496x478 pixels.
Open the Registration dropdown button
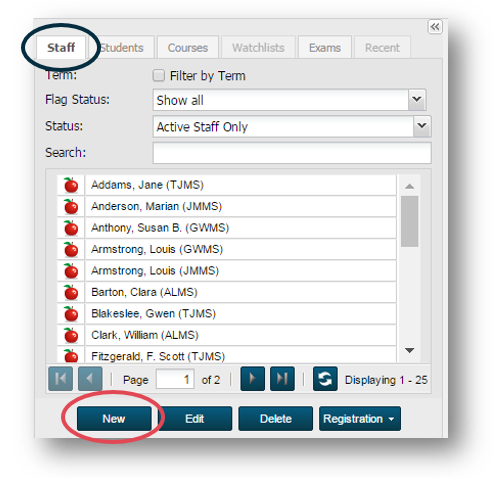coord(360,419)
